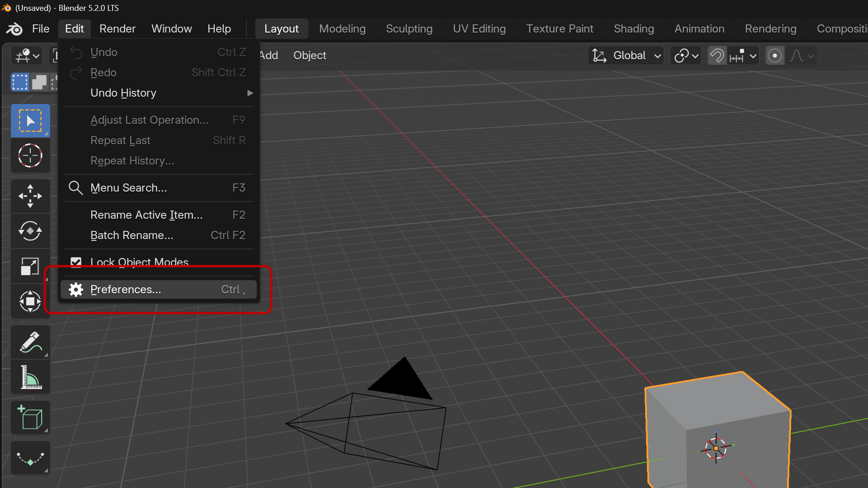This screenshot has height=488, width=868.
Task: Click Redo in the Edit menu
Action: click(x=159, y=72)
